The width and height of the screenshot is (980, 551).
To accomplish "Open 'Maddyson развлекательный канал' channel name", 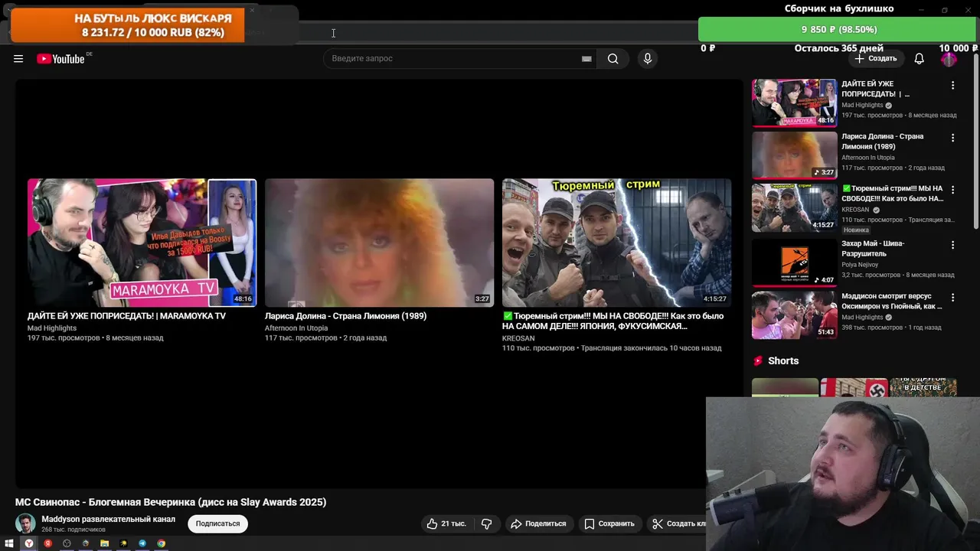I will point(108,519).
